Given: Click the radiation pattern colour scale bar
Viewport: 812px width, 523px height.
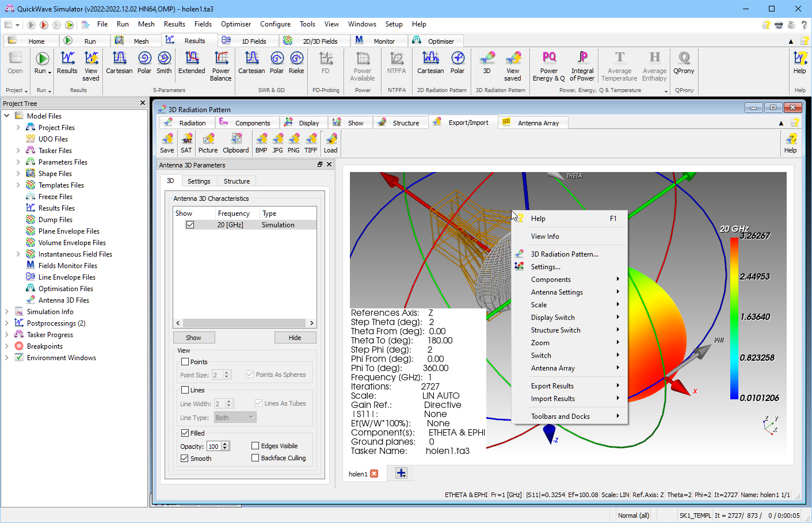Looking at the screenshot, I should point(734,318).
